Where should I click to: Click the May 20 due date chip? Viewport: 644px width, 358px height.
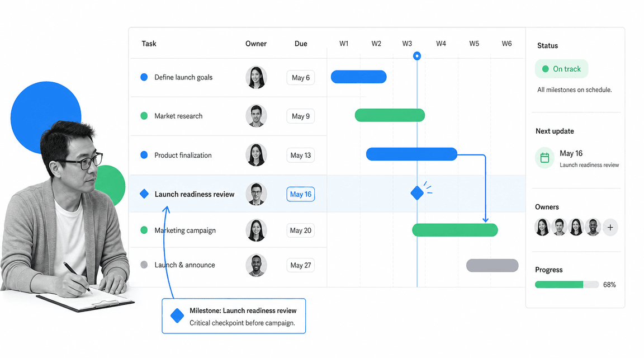coord(301,230)
